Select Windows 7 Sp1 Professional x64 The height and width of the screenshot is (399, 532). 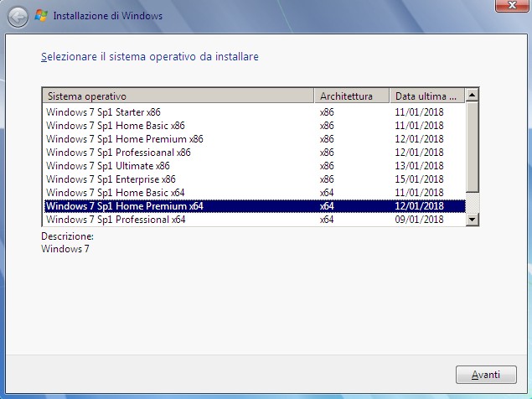coord(255,220)
